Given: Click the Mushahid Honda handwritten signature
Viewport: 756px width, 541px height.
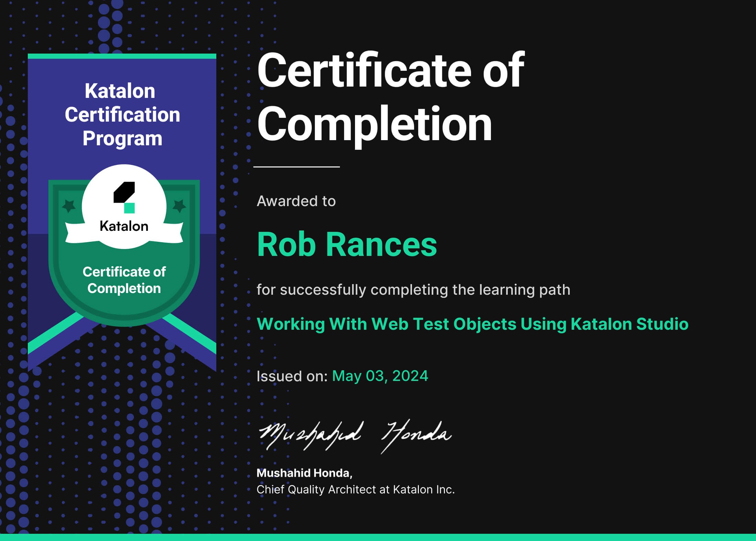Looking at the screenshot, I should pyautogui.click(x=355, y=435).
